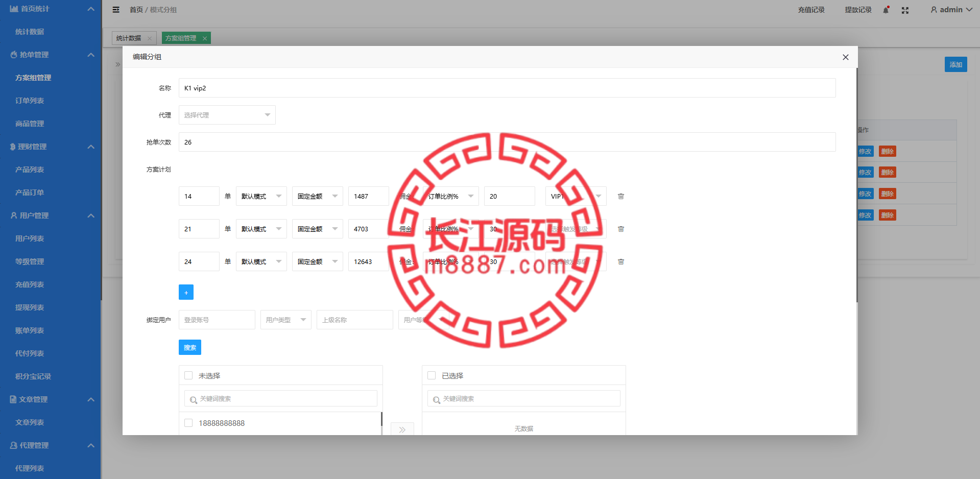Screen dimensions: 980x479
Task: Click the 名称 field containing K1 vip2
Action: coord(507,88)
